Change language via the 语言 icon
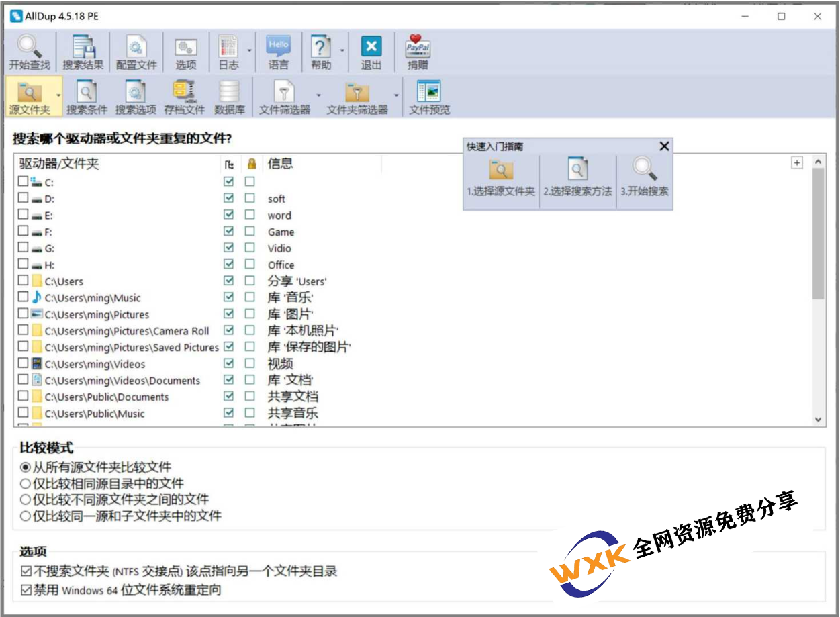 pyautogui.click(x=278, y=52)
